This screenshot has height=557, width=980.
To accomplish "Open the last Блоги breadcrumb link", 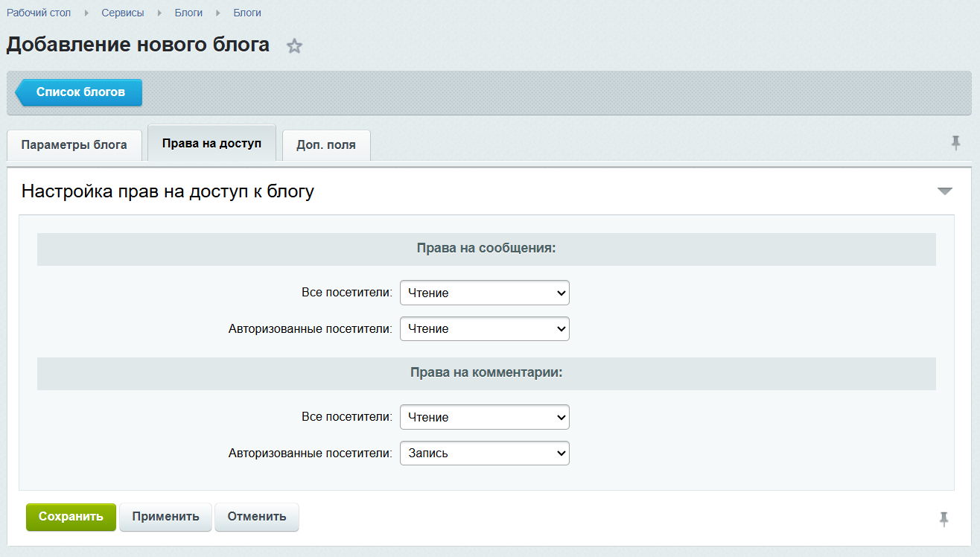I will coord(247,13).
